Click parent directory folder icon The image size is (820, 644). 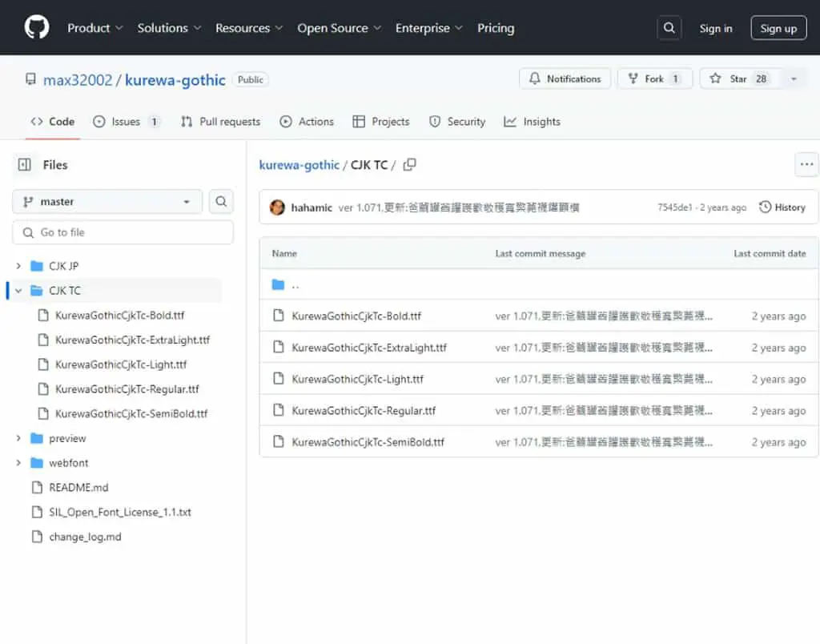(278, 284)
